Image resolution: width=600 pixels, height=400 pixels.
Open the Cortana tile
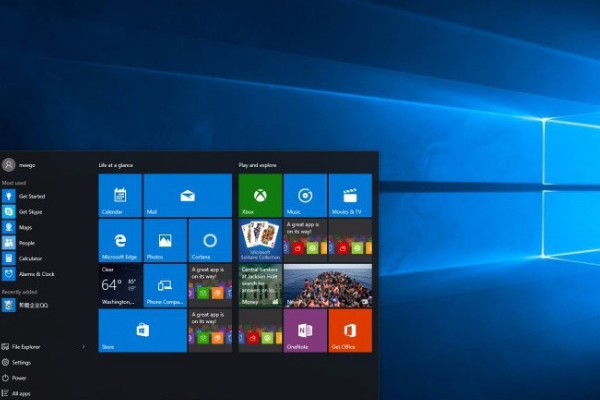point(210,240)
